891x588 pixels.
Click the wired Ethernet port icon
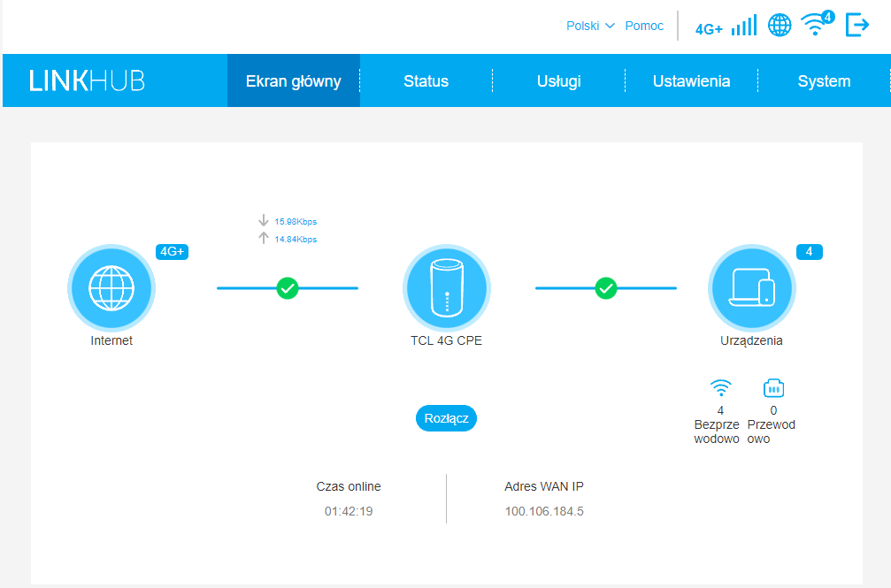coord(773,388)
